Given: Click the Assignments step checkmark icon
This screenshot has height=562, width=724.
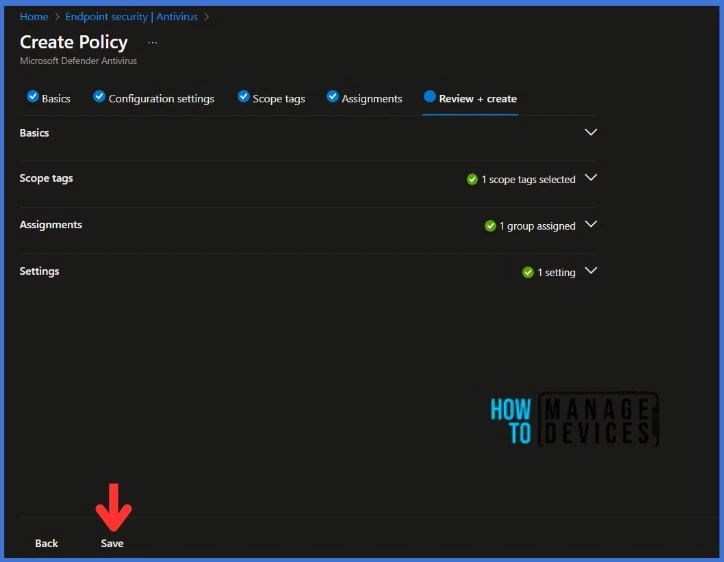Looking at the screenshot, I should tap(332, 96).
